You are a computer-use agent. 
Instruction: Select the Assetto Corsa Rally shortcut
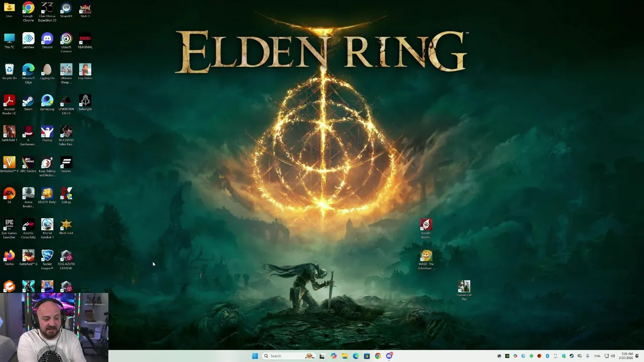(x=28, y=229)
